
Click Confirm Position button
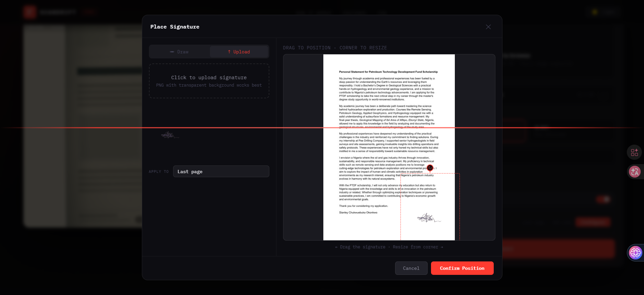462,268
